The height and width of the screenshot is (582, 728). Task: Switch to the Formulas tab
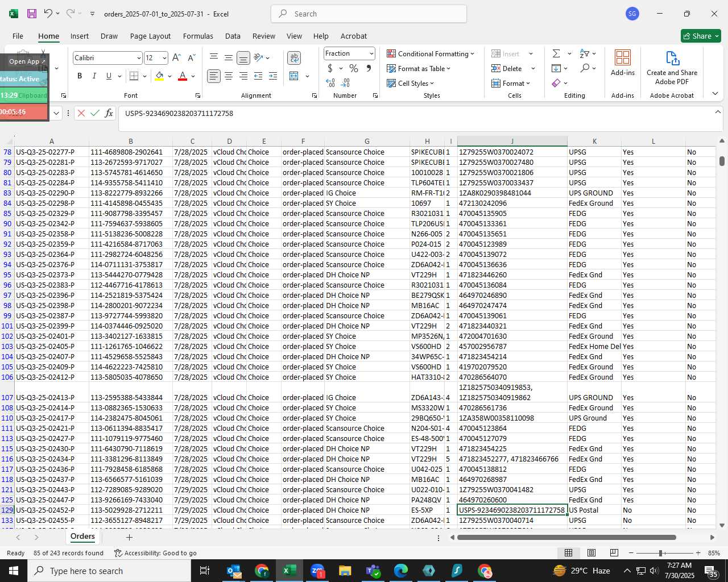click(198, 36)
